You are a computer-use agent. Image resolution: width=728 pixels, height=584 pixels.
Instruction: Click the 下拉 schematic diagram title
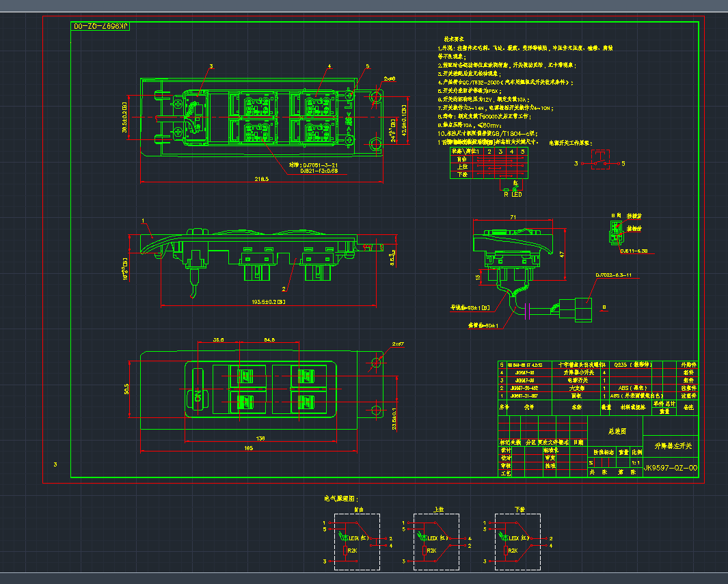click(519, 510)
